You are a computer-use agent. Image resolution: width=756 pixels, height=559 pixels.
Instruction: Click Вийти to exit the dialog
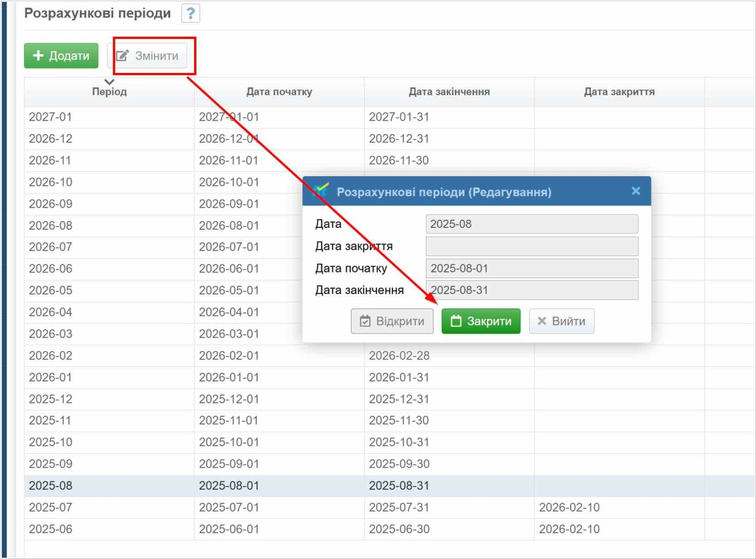tap(561, 322)
